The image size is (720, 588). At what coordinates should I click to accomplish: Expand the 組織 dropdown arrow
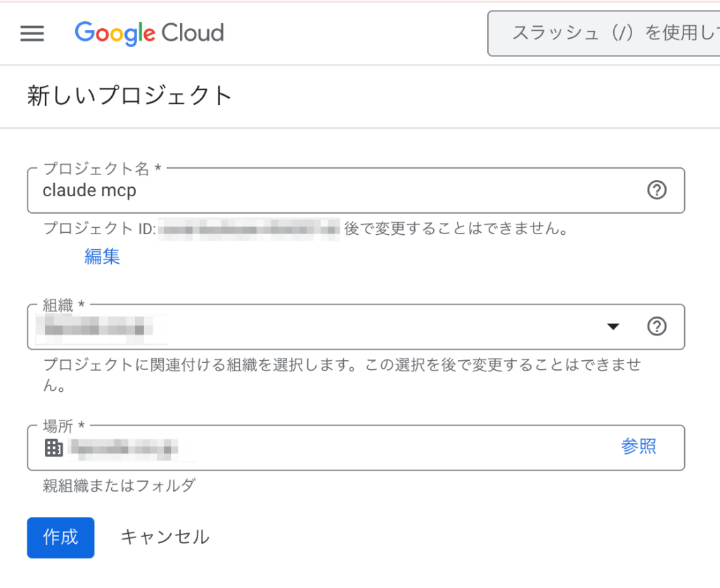[x=613, y=326]
